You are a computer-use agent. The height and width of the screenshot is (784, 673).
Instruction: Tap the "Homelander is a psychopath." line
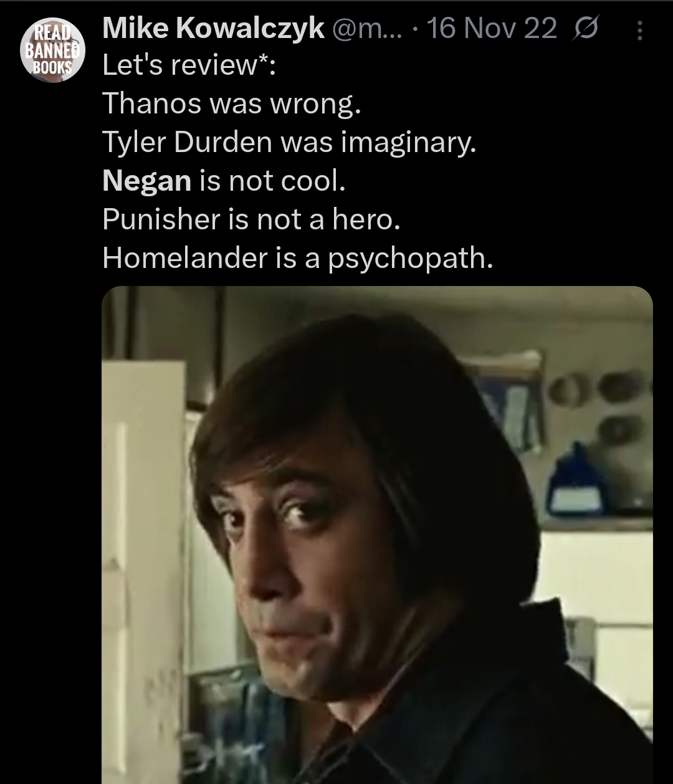coord(297,257)
